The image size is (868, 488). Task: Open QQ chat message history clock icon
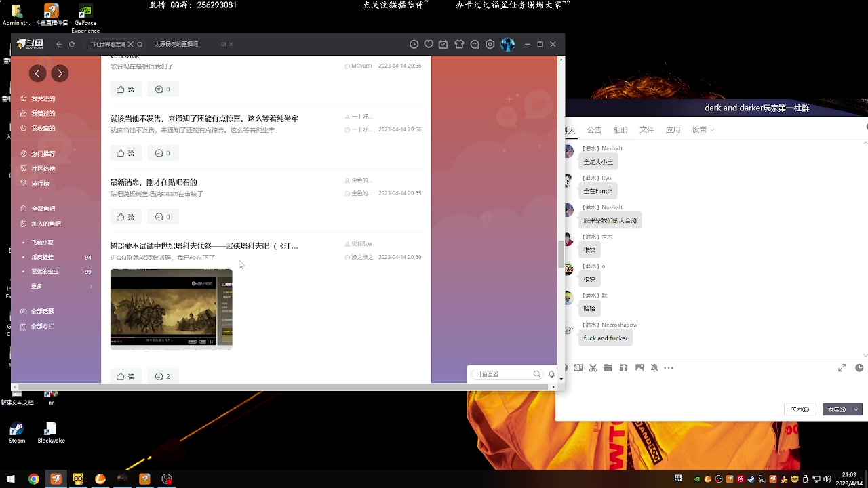pyautogui.click(x=859, y=368)
